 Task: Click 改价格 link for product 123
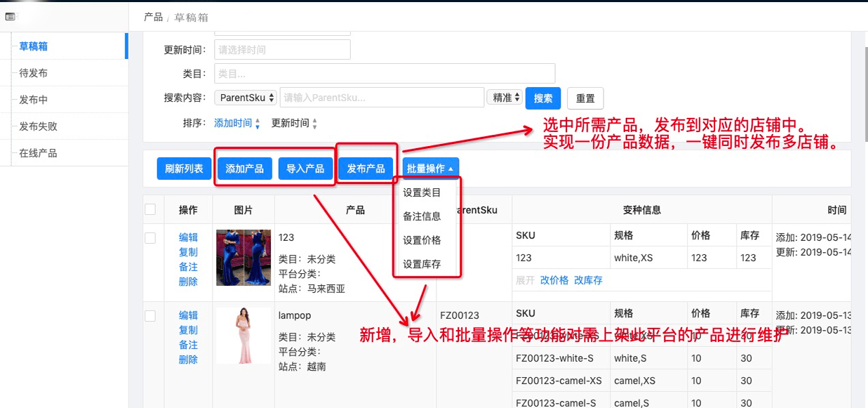click(x=554, y=280)
